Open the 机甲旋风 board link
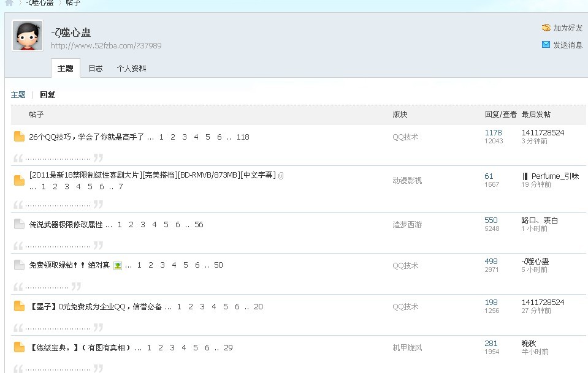The height and width of the screenshot is (373, 588). coord(407,348)
